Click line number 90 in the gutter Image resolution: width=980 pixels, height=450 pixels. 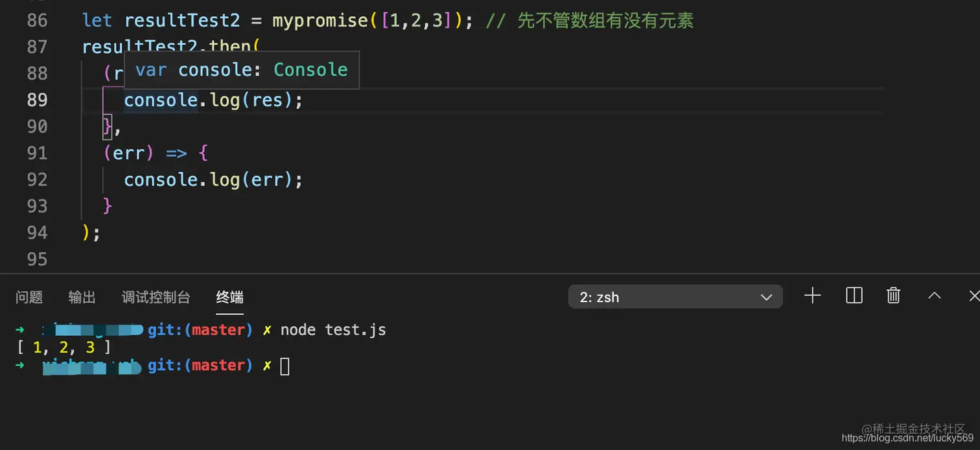pos(38,126)
